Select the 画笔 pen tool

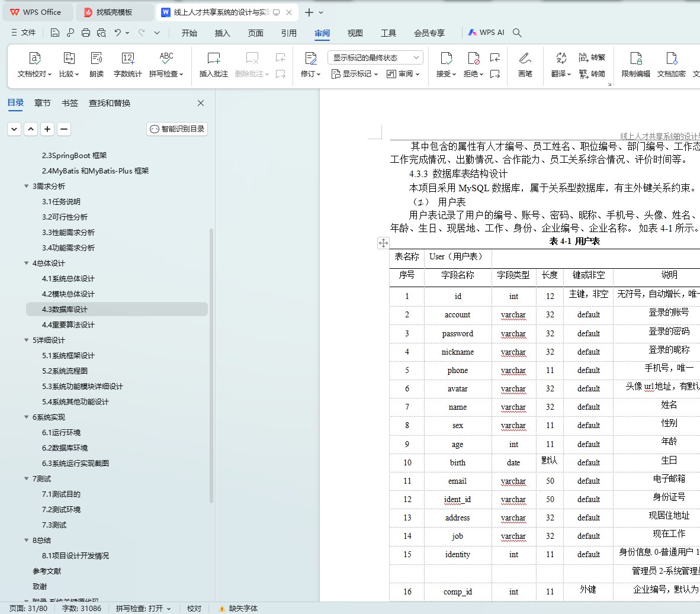[x=525, y=65]
